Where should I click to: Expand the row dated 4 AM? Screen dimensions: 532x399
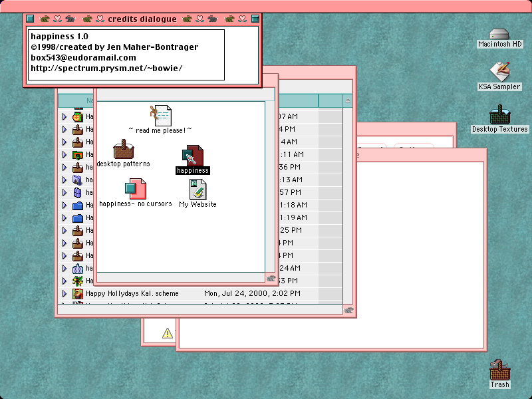click(65, 142)
